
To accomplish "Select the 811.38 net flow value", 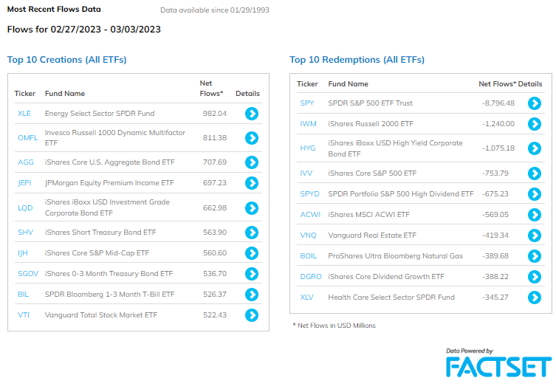I will [215, 137].
